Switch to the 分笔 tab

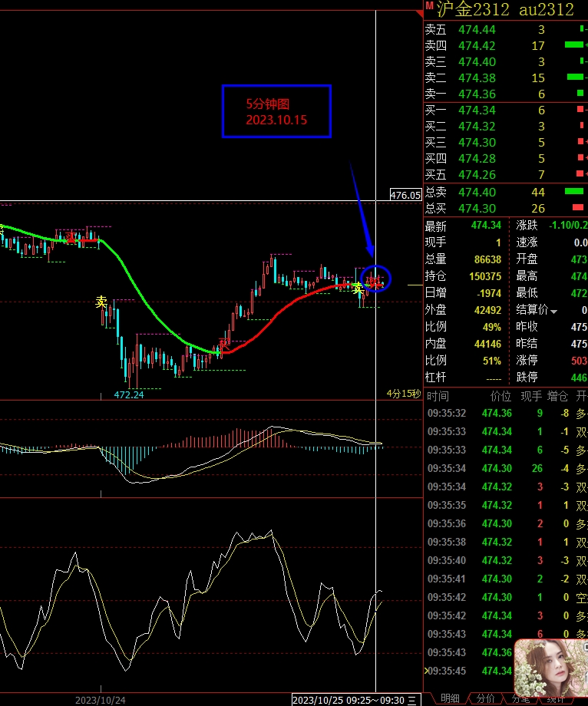(x=520, y=699)
